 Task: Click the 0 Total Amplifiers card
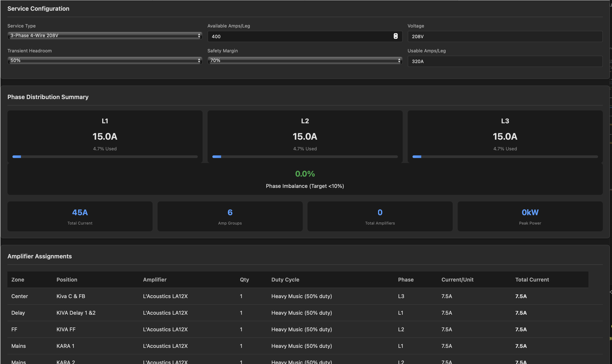[x=380, y=216]
